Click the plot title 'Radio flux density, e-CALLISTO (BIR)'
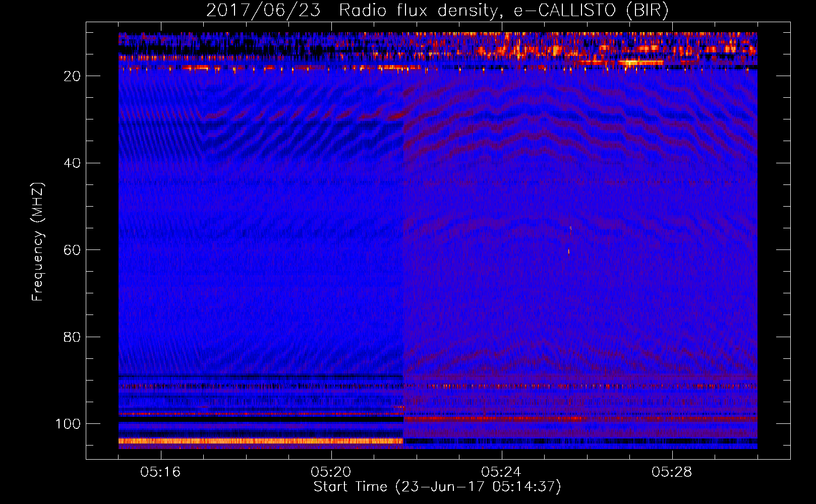Viewport: 816px width, 504px height. click(x=504, y=10)
